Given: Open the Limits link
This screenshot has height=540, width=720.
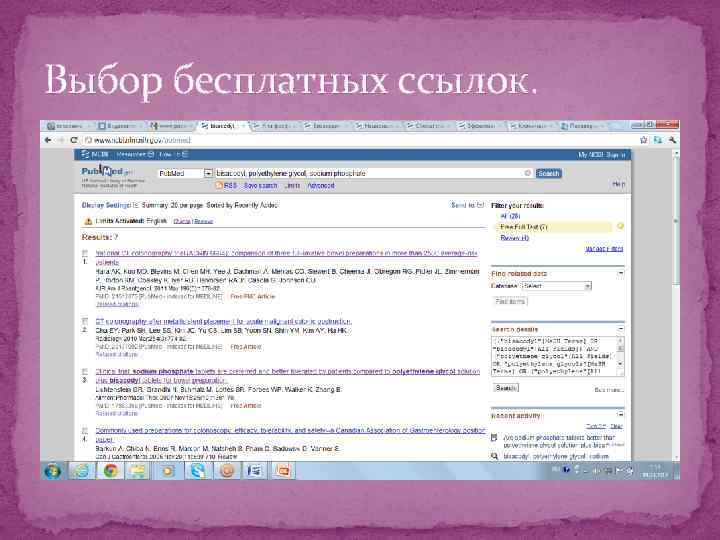Looking at the screenshot, I should [x=292, y=186].
